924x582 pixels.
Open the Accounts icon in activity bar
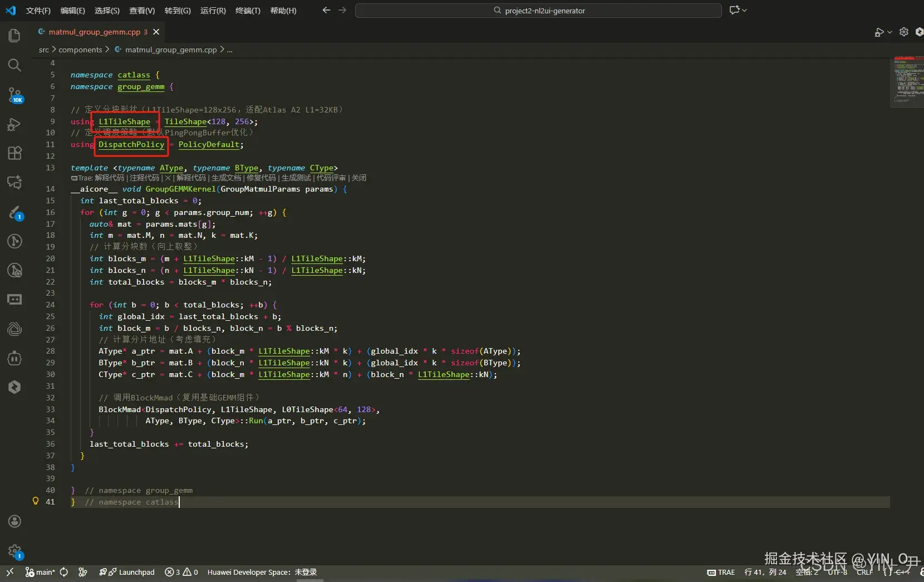coord(14,521)
